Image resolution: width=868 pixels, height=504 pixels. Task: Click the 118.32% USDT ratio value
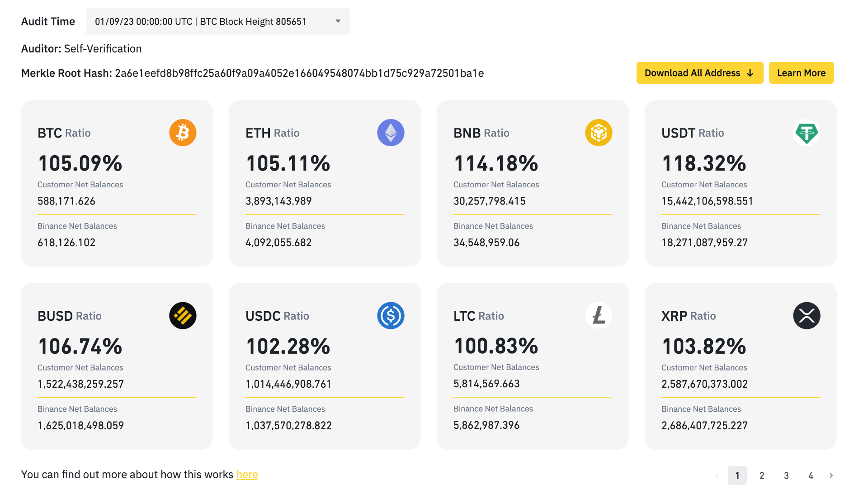pos(704,163)
